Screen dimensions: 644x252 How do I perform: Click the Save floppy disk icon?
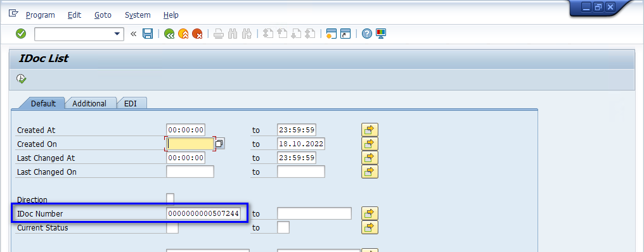click(148, 34)
